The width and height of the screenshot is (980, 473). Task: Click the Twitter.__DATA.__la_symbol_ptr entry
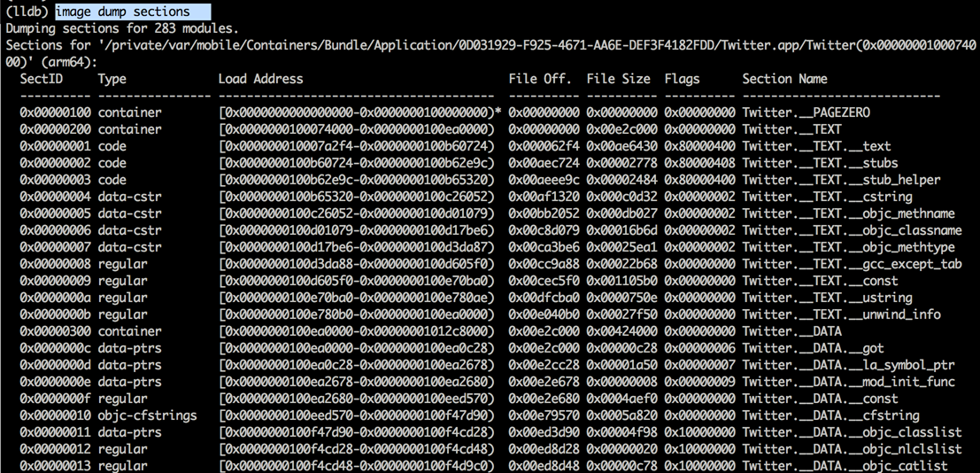pos(837,365)
